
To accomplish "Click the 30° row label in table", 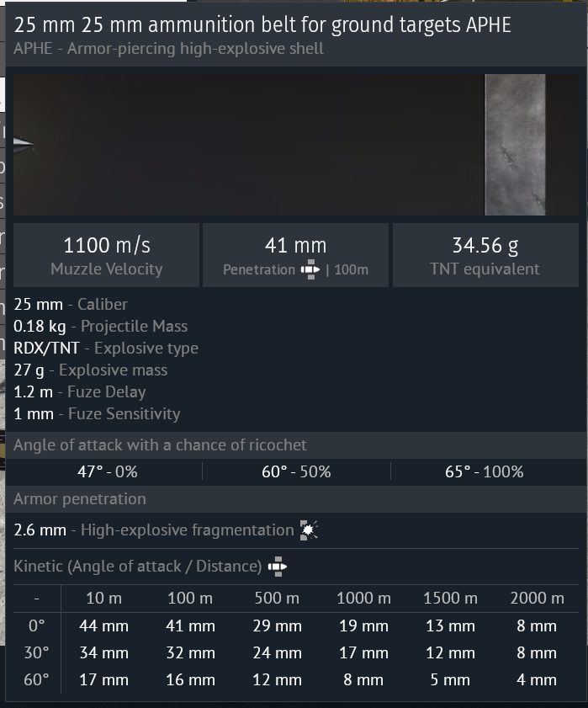I will click(x=36, y=652).
